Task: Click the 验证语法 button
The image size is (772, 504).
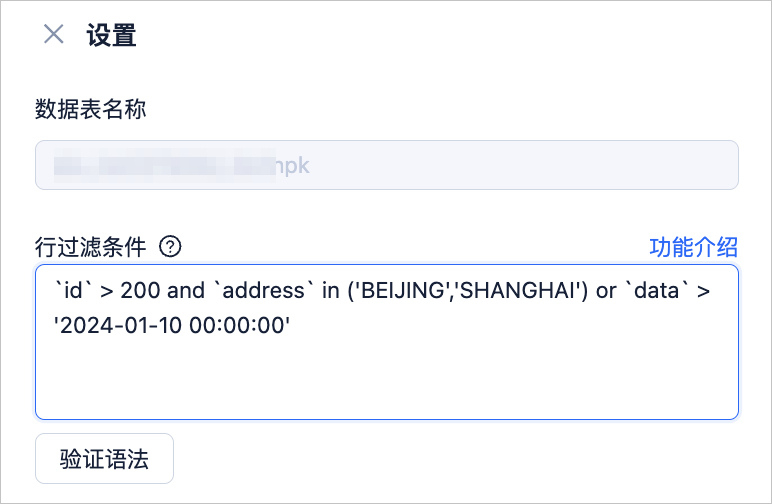Action: 104,458
